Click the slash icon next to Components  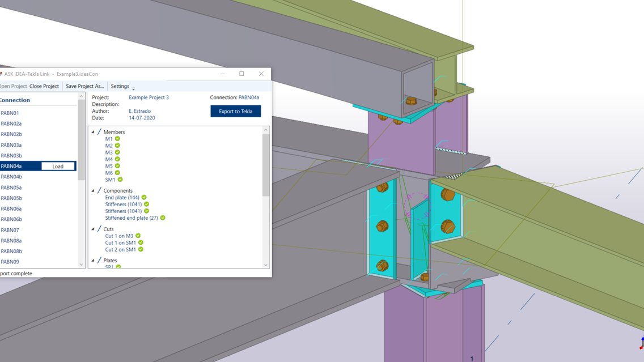coord(99,190)
